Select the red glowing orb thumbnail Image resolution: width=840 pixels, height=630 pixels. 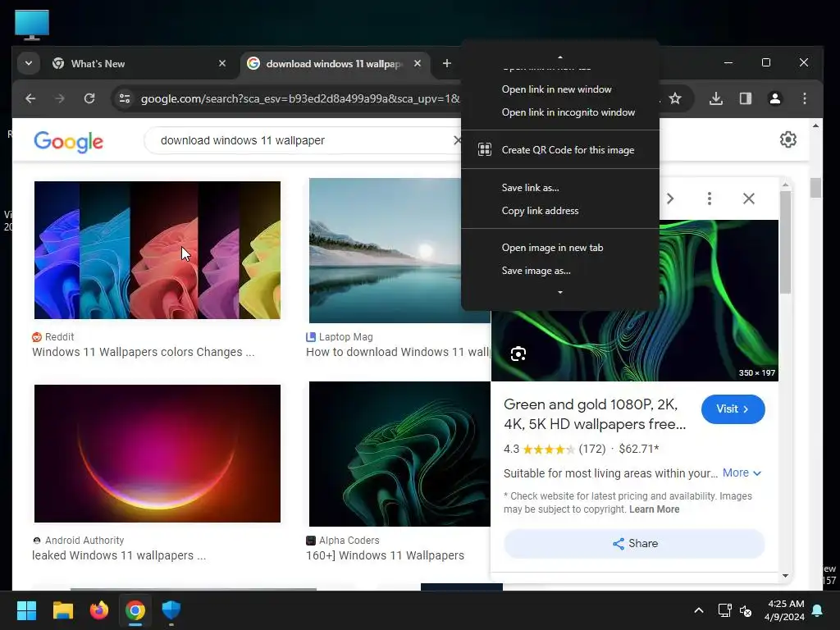tap(157, 453)
